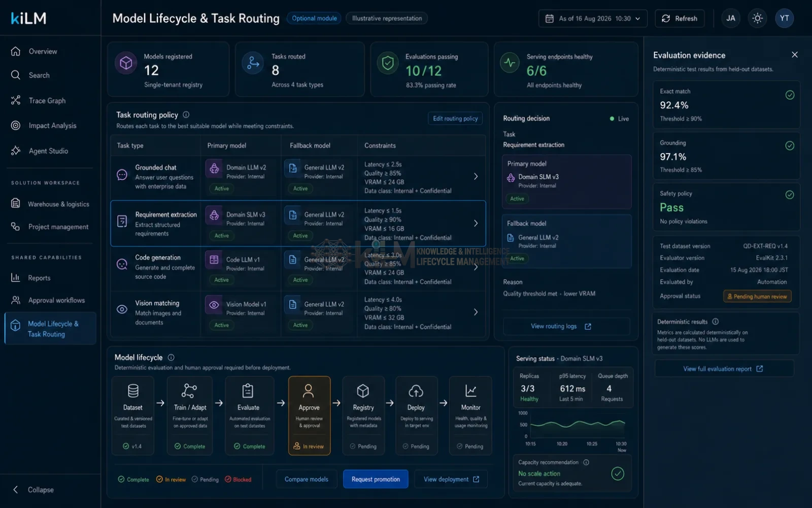Viewport: 812px width, 508px height.
Task: Open the date selector As of 16 Aug 2026
Action: click(593, 18)
